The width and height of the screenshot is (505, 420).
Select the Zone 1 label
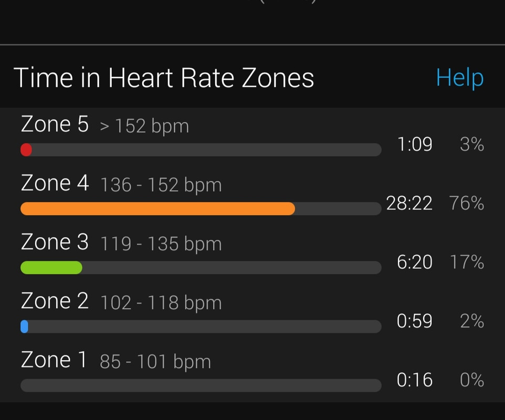[x=54, y=360]
